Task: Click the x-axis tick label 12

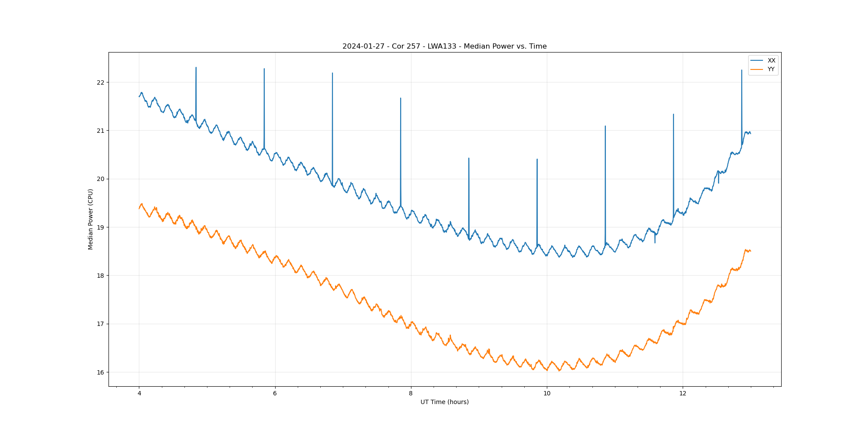Action: 683,394
